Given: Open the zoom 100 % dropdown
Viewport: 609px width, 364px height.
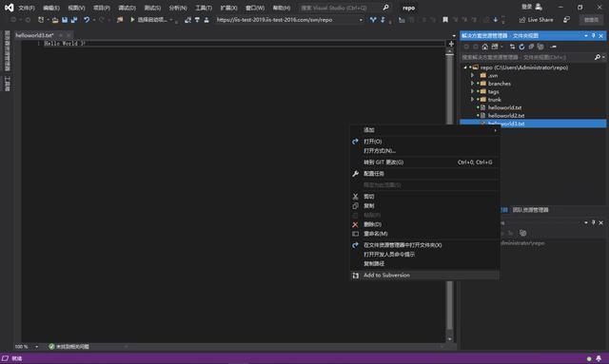Looking at the screenshot, I should click(37, 347).
